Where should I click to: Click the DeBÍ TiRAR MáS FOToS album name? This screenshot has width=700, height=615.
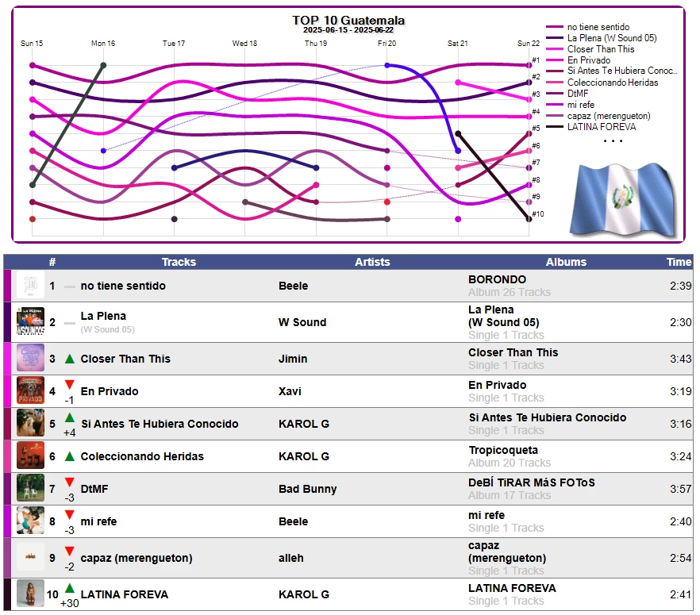531,482
